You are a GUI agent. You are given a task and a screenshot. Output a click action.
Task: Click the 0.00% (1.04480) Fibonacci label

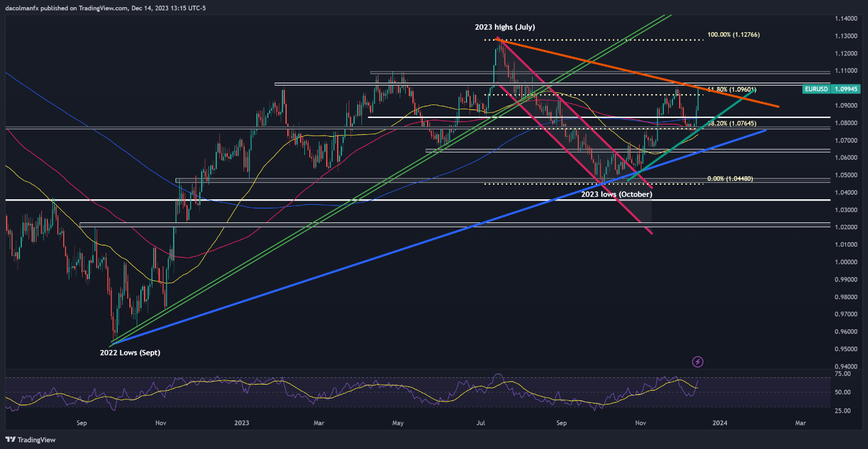pos(730,179)
